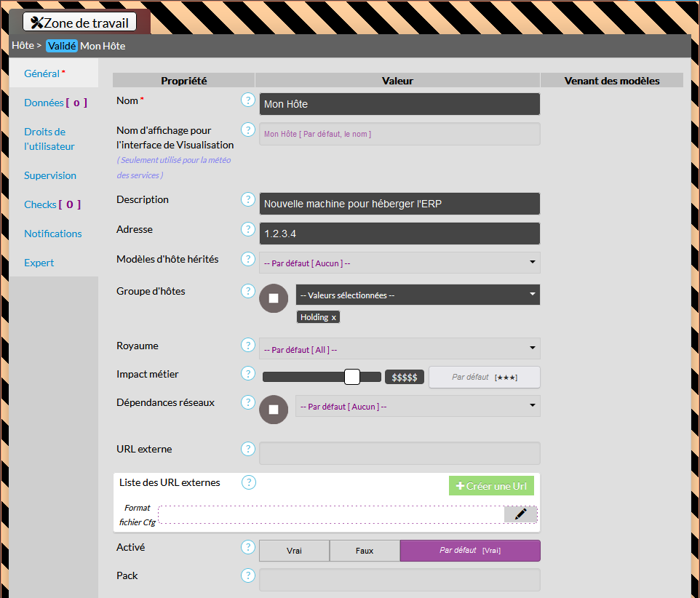The height and width of the screenshot is (598, 700).
Task: Toggle the round button beside Groupe d'hôtes
Action: (274, 298)
